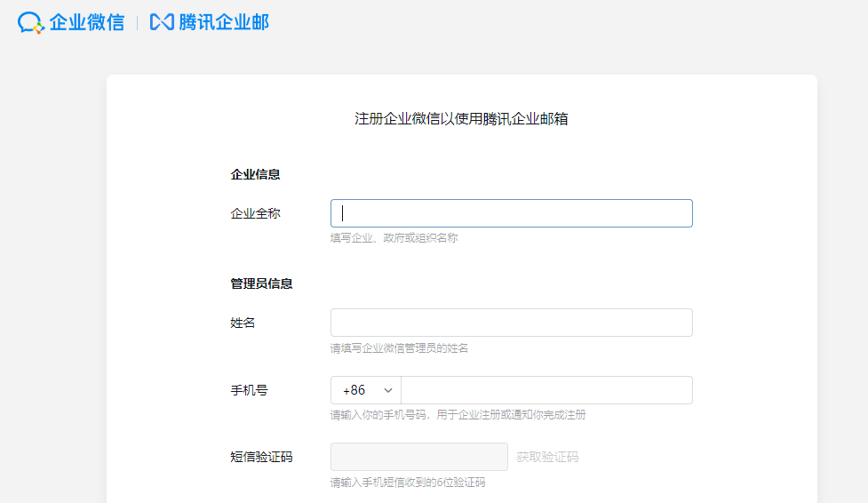The image size is (868, 503).
Task: Click the 企业微信 chat bubble logo icon
Action: click(x=30, y=23)
